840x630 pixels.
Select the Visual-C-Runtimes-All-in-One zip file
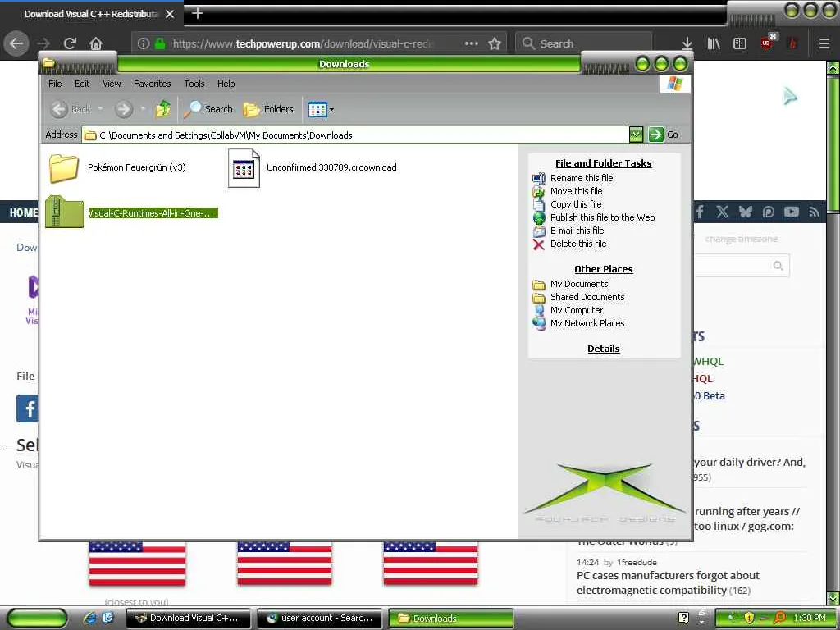[x=132, y=212]
